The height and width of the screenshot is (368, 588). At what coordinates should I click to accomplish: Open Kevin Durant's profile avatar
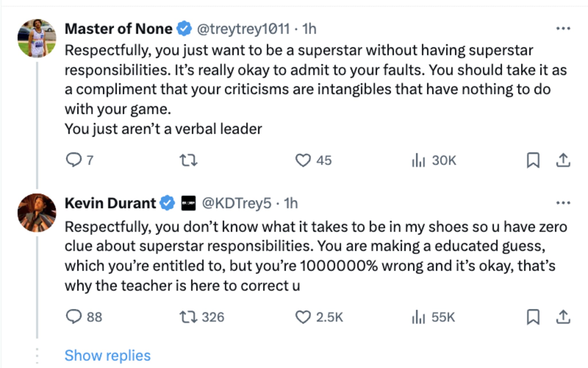pos(37,213)
